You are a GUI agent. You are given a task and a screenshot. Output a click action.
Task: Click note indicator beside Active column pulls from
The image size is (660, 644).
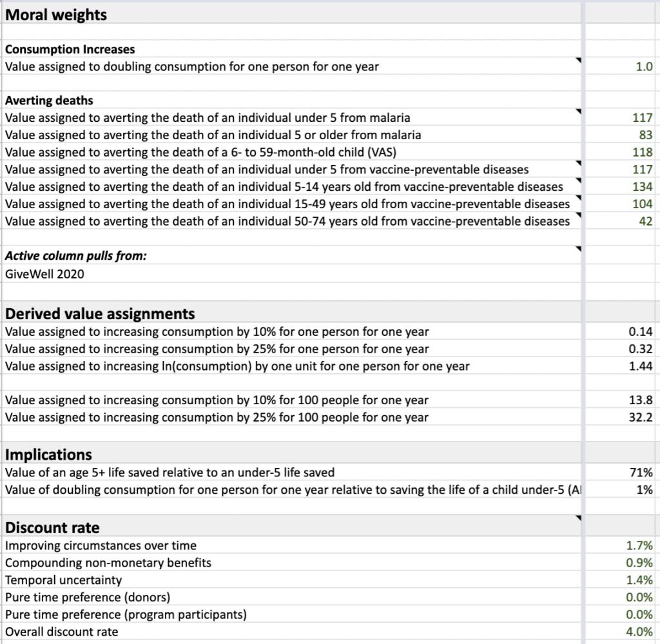pyautogui.click(x=578, y=249)
